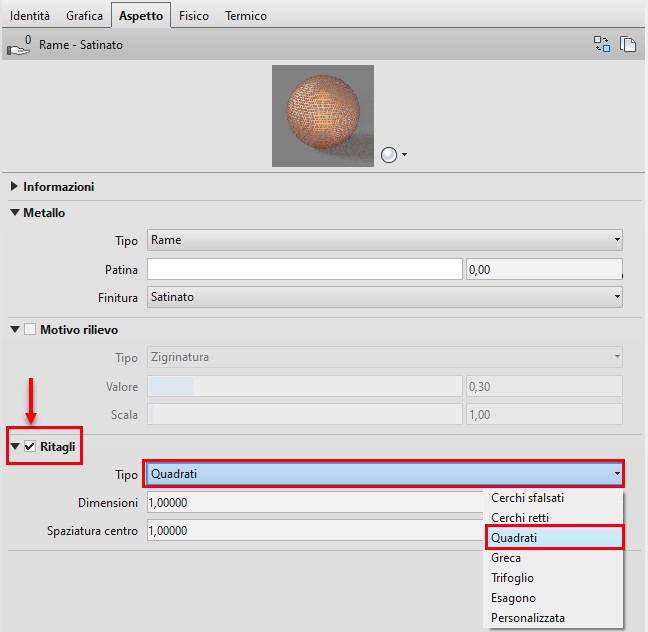Click the shared asset hand icon

pos(18,44)
